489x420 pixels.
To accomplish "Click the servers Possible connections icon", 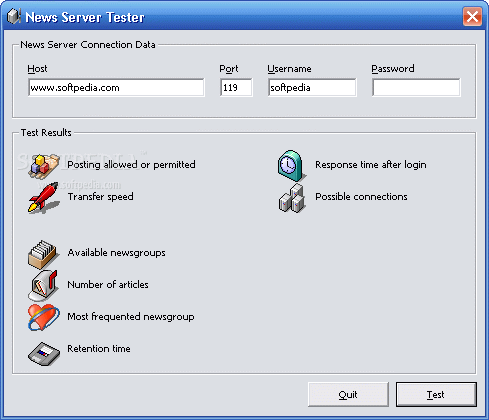I will 292,199.
